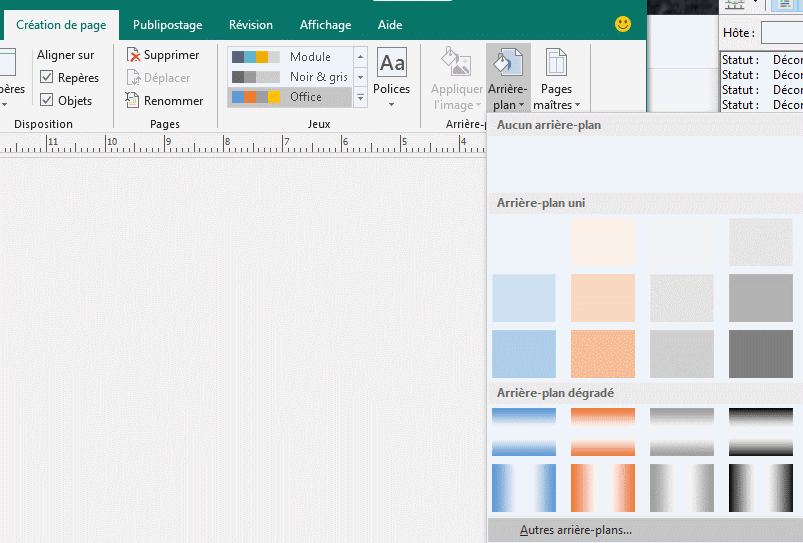Select the Noir & gris color scheme
The width and height of the screenshot is (803, 543).
point(290,77)
